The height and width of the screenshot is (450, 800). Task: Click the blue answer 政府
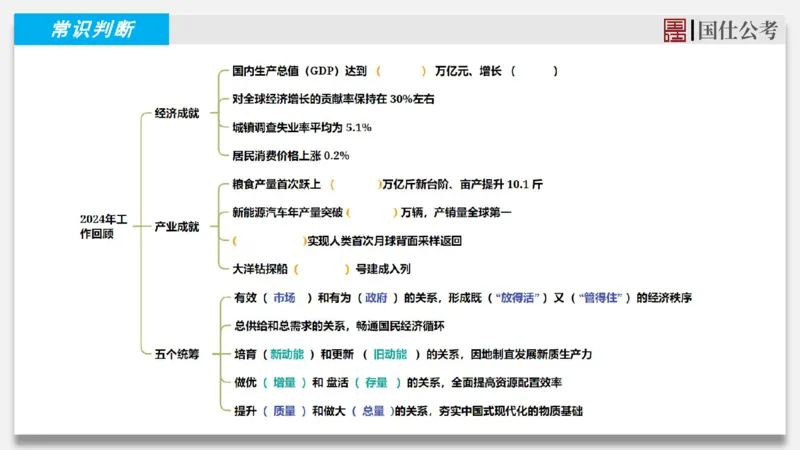point(376,297)
